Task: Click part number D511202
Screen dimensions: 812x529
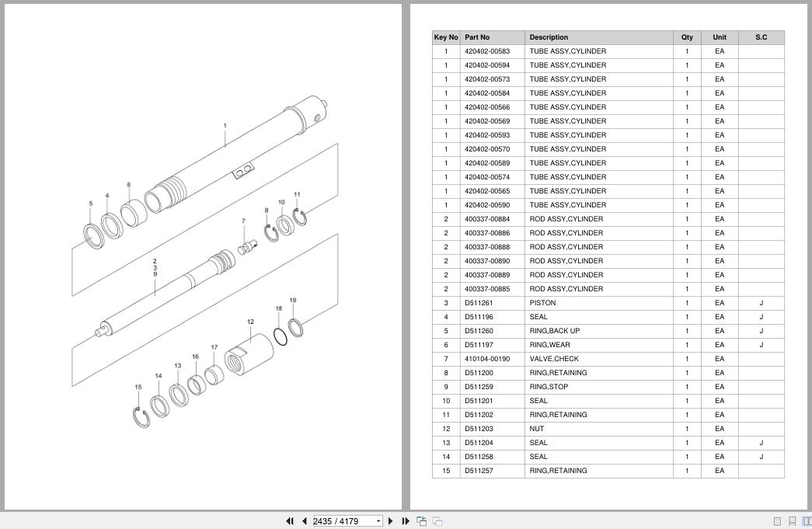Action: (479, 415)
